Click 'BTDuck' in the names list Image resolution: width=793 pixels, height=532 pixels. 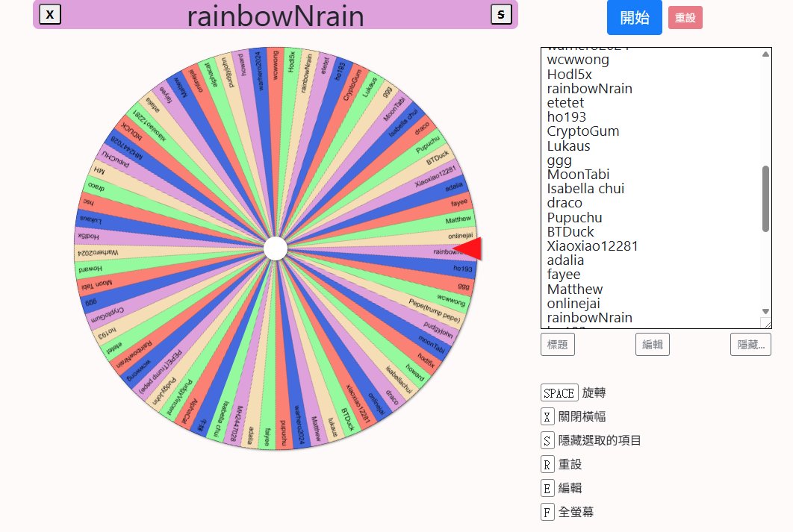click(x=570, y=232)
